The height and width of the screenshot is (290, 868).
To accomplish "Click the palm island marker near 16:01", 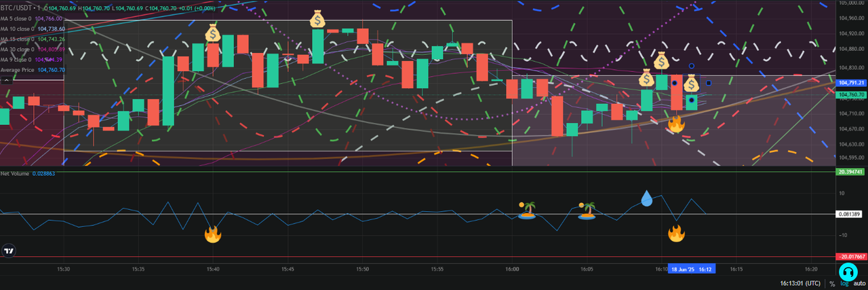I will click(x=528, y=209).
